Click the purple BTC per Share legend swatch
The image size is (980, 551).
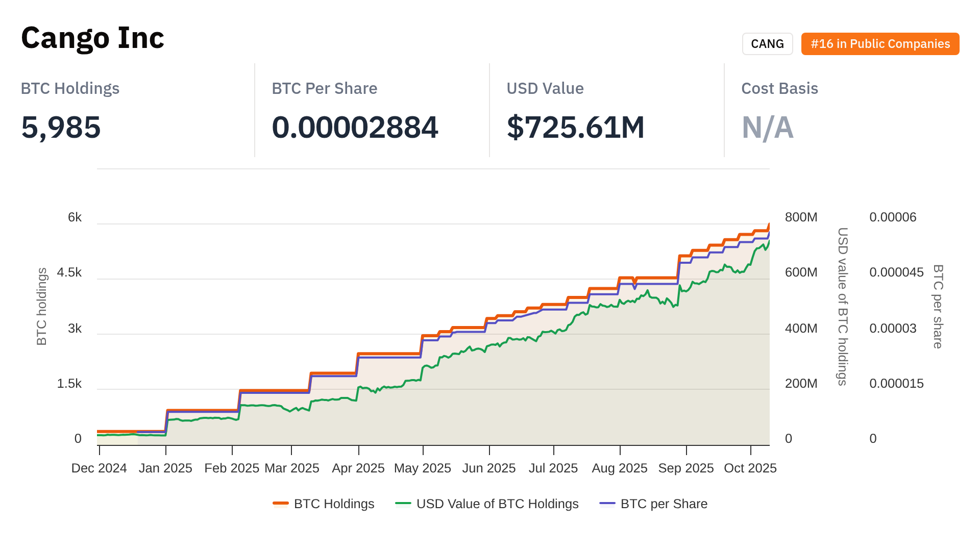607,504
